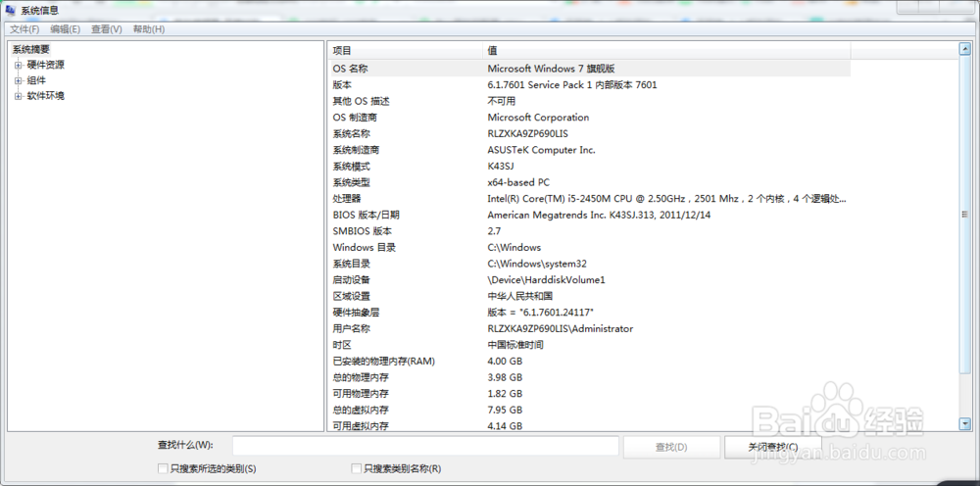
Task: Select the OS 名称 row
Action: click(x=589, y=69)
